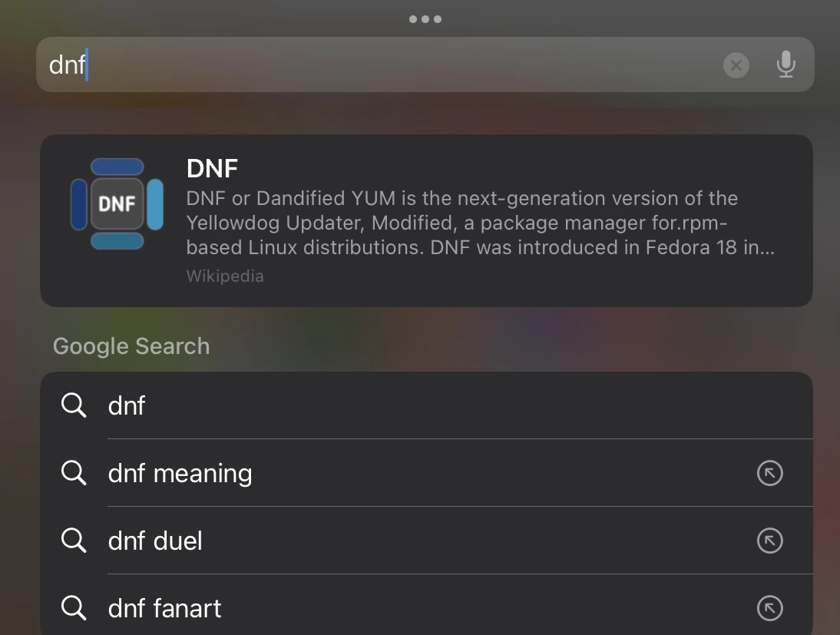840x635 pixels.
Task: Insert dnf duel using its arrow icon
Action: point(769,541)
